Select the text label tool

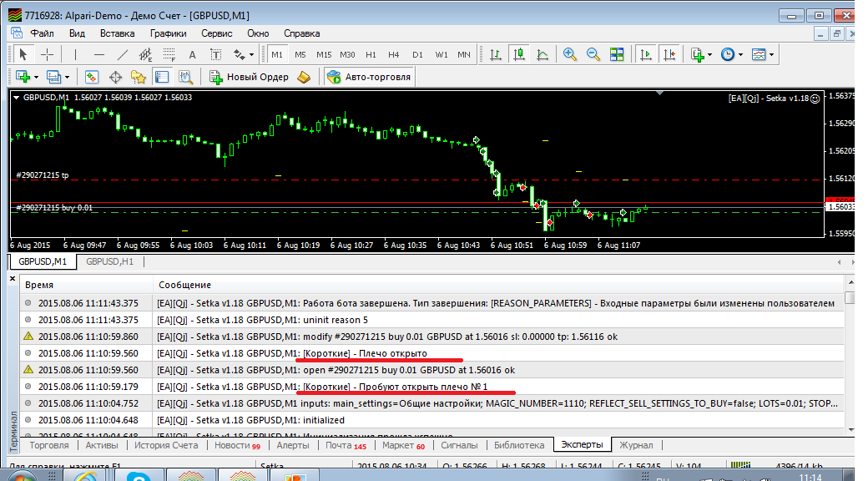pos(216,54)
